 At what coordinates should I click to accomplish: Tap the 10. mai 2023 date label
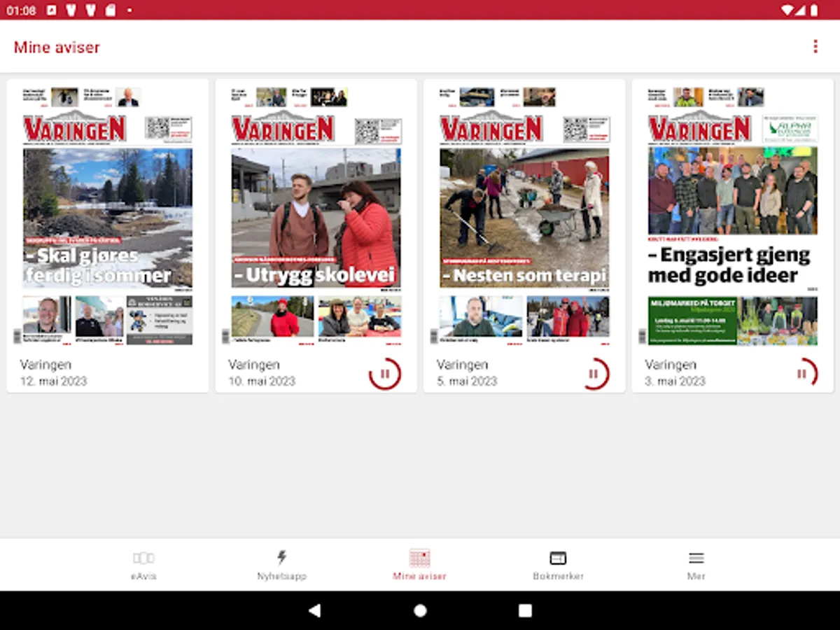tap(262, 381)
